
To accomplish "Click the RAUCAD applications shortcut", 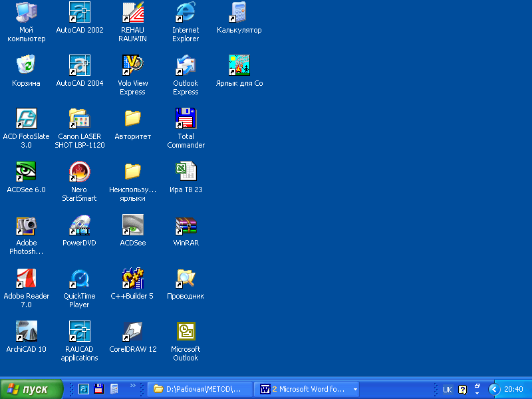I will (x=80, y=331).
